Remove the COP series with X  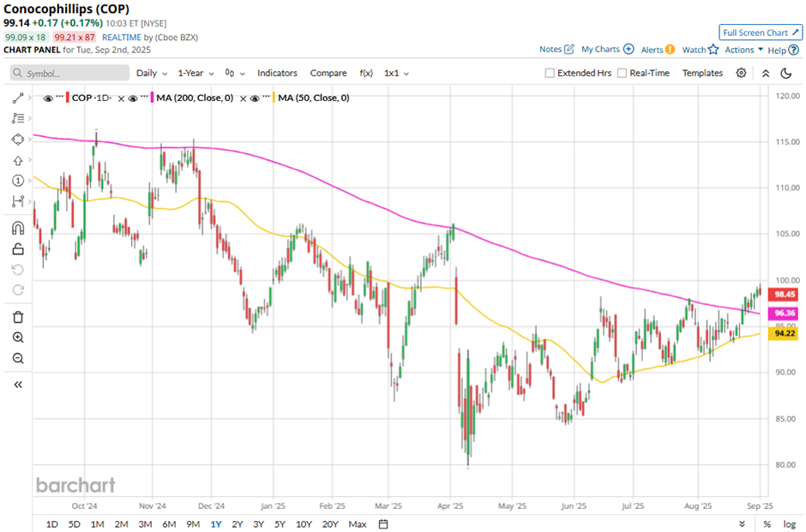click(x=121, y=98)
